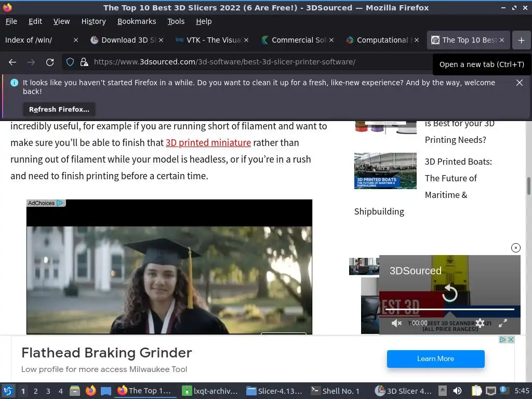The width and height of the screenshot is (532, 399).
Task: Close the bottom banner ad
Action: (x=511, y=340)
